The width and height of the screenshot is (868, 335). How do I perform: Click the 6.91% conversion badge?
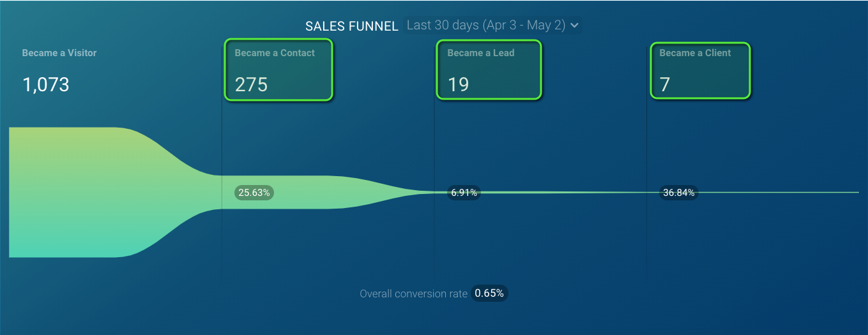pos(464,192)
